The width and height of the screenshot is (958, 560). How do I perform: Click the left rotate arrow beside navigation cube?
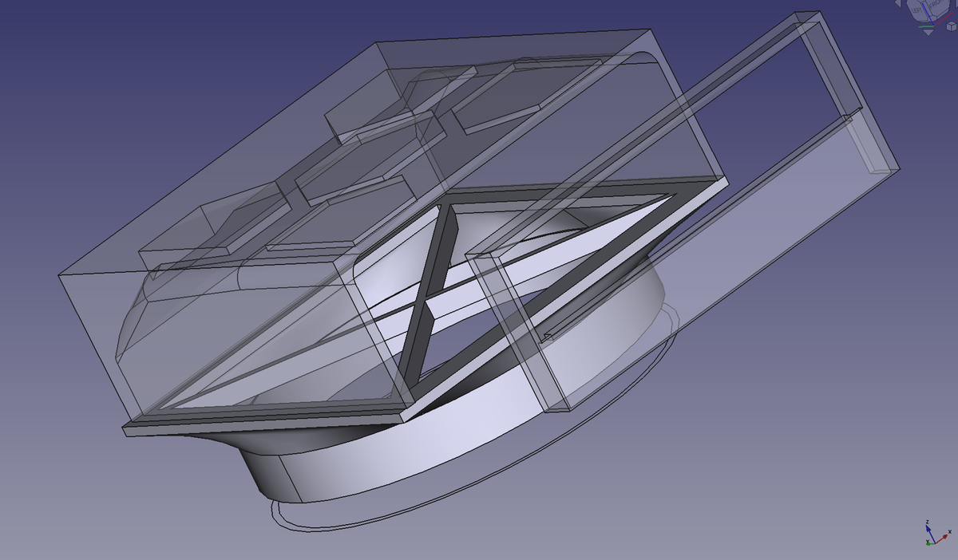(898, 3)
